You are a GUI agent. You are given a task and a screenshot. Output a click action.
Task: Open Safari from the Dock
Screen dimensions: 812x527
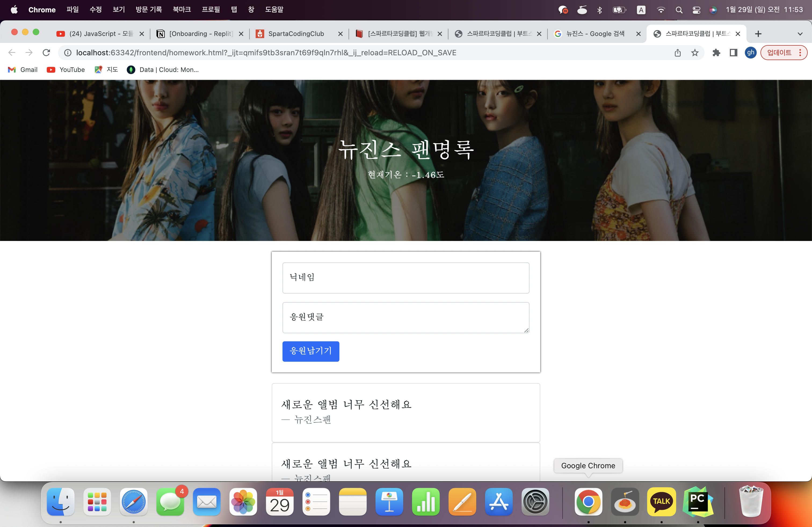coord(134,502)
